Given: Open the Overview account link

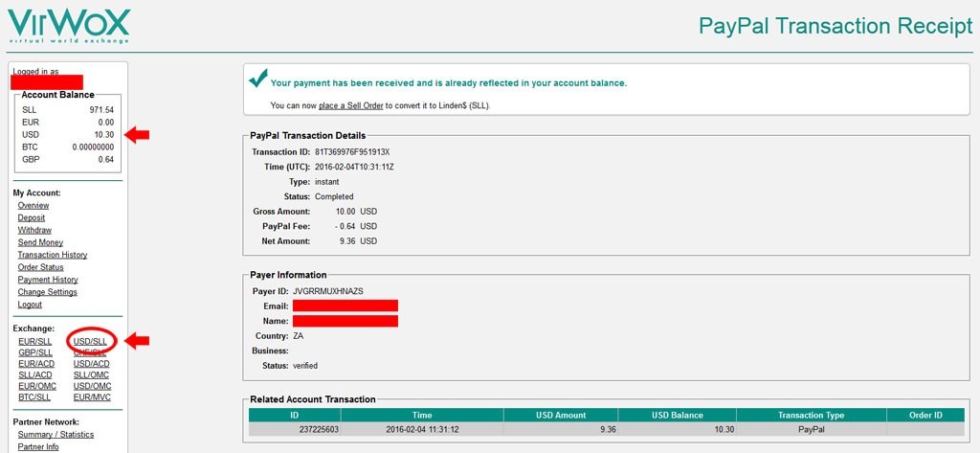Looking at the screenshot, I should (x=33, y=205).
